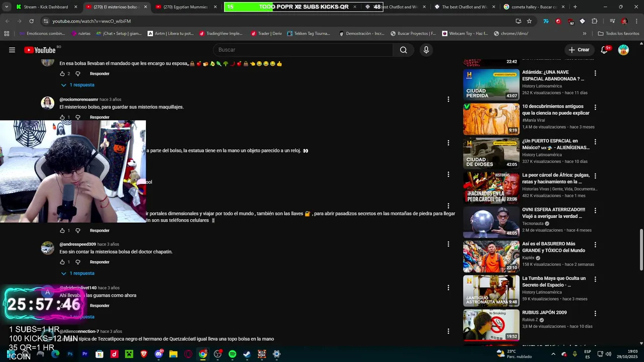This screenshot has width=644, height=362.
Task: Reload the page in the browser
Action: pos(31,21)
